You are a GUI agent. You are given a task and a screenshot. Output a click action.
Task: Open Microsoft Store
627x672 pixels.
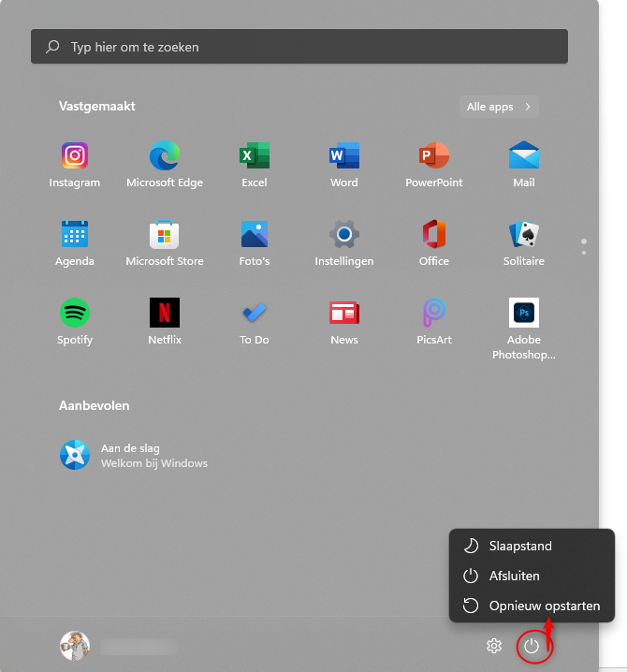(x=165, y=243)
